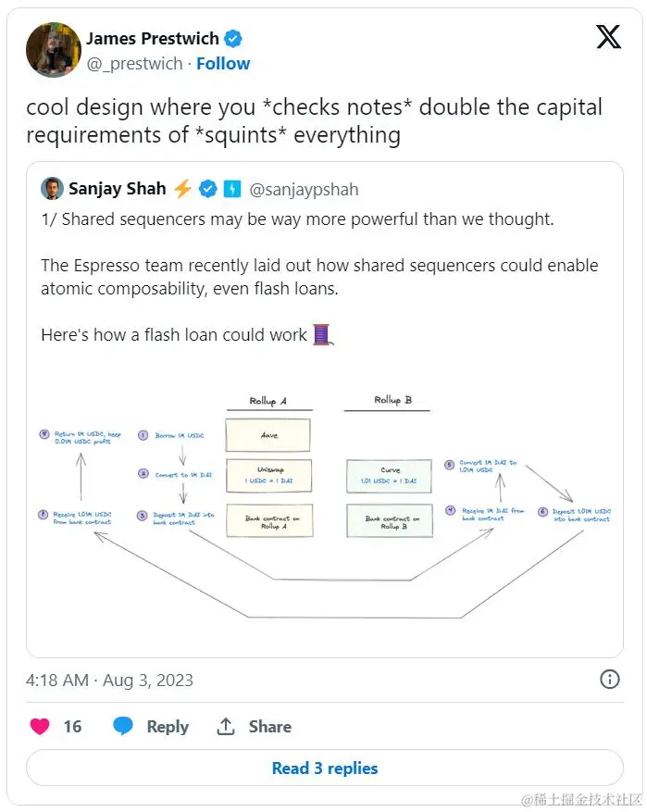Click the Share upload arrow icon
Viewport: 647px width, 812px height.
click(226, 727)
